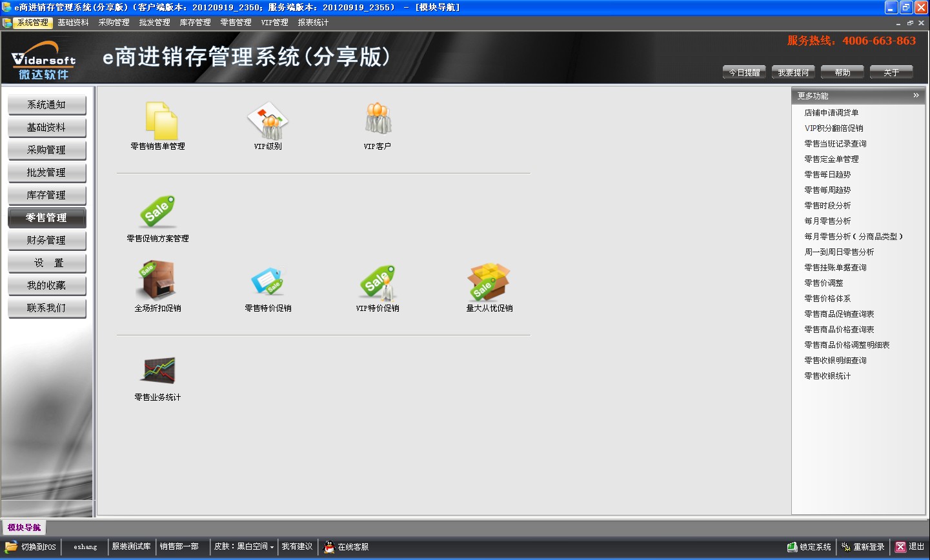Image resolution: width=930 pixels, height=560 pixels.
Task: Collapse the 更多功能 panel chevron
Action: point(916,95)
